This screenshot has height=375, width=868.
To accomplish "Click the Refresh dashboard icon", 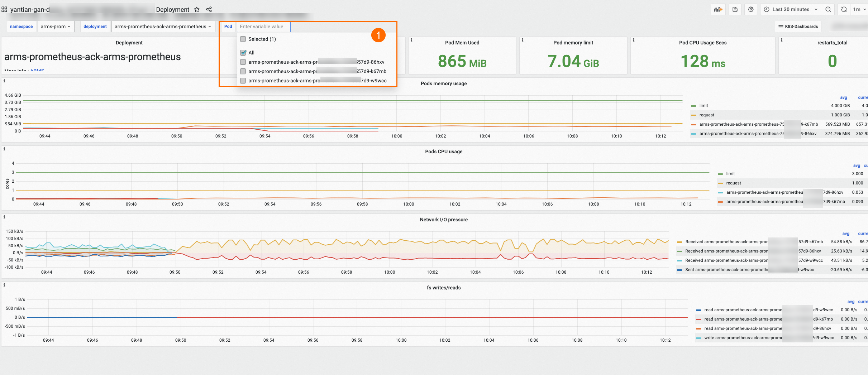I will click(843, 9).
